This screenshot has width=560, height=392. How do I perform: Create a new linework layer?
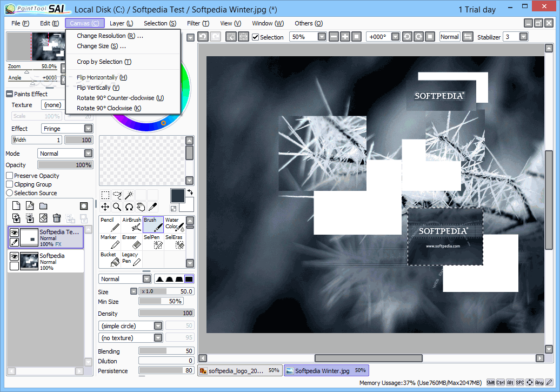(x=30, y=206)
